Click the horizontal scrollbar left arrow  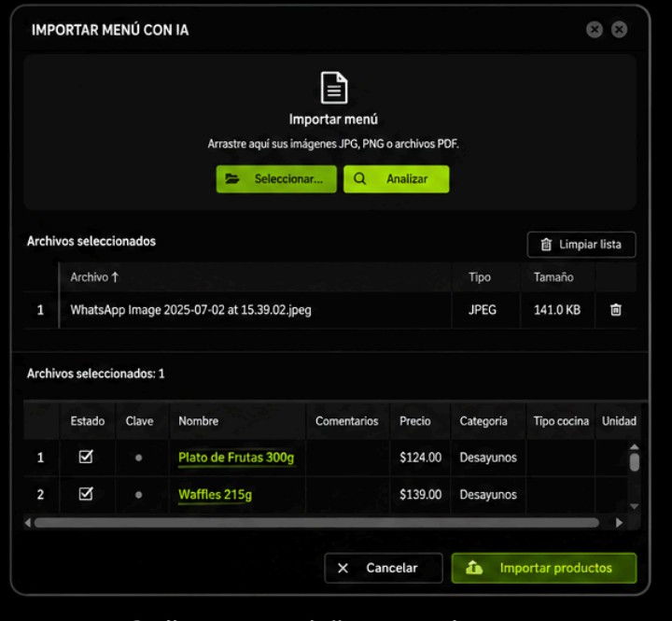click(28, 523)
